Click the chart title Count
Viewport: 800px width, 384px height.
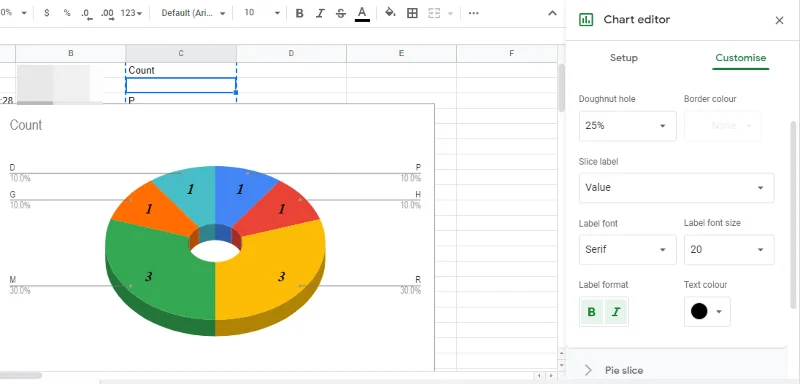pyautogui.click(x=26, y=125)
